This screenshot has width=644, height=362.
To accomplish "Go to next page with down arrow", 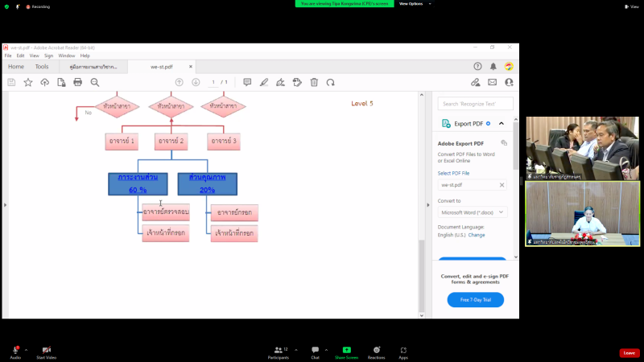I will (196, 82).
